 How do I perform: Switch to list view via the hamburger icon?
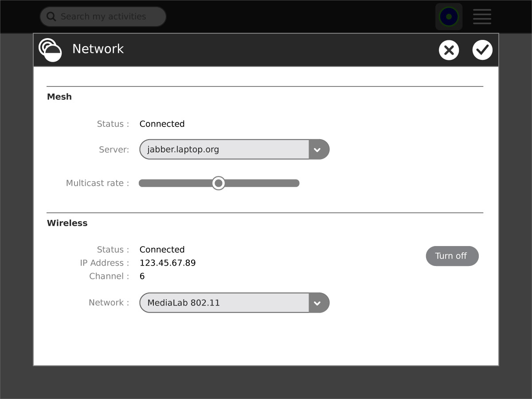482,17
